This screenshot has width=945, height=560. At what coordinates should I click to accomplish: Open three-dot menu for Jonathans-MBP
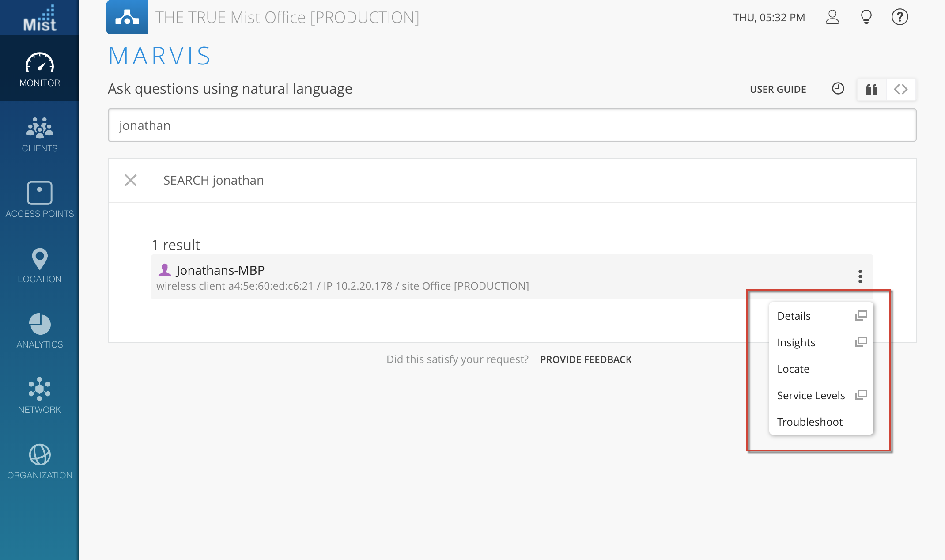(860, 276)
